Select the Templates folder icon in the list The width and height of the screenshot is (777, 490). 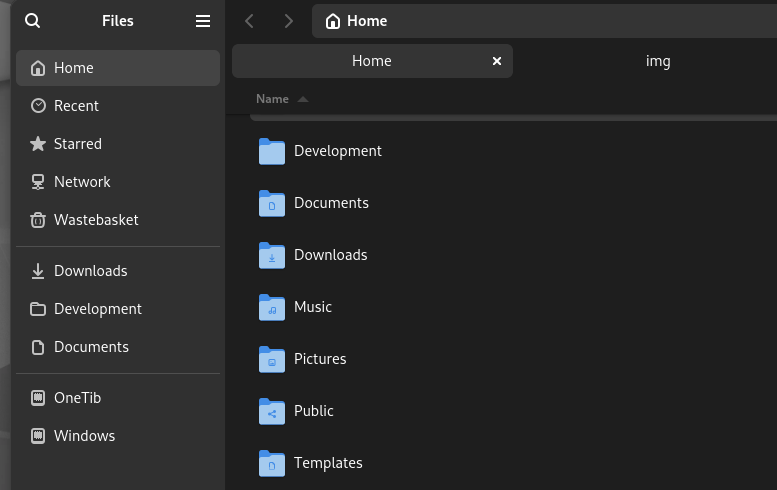click(x=272, y=463)
